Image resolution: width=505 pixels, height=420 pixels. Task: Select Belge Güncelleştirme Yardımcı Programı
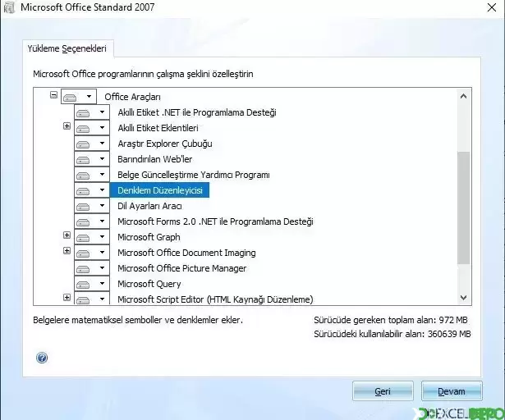pos(194,175)
